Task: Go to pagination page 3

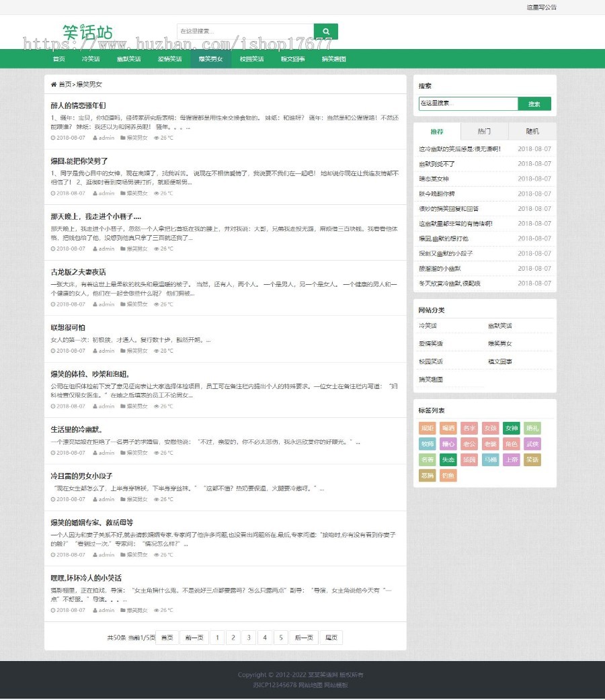Action: (x=249, y=638)
